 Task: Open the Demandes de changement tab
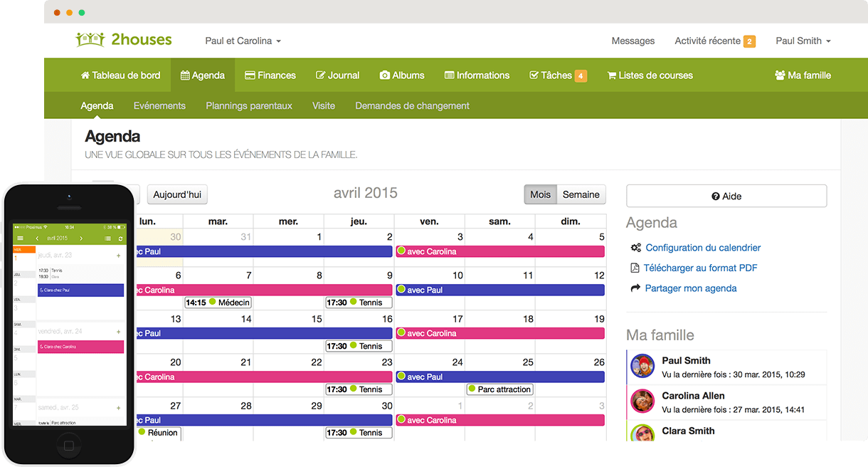point(412,106)
